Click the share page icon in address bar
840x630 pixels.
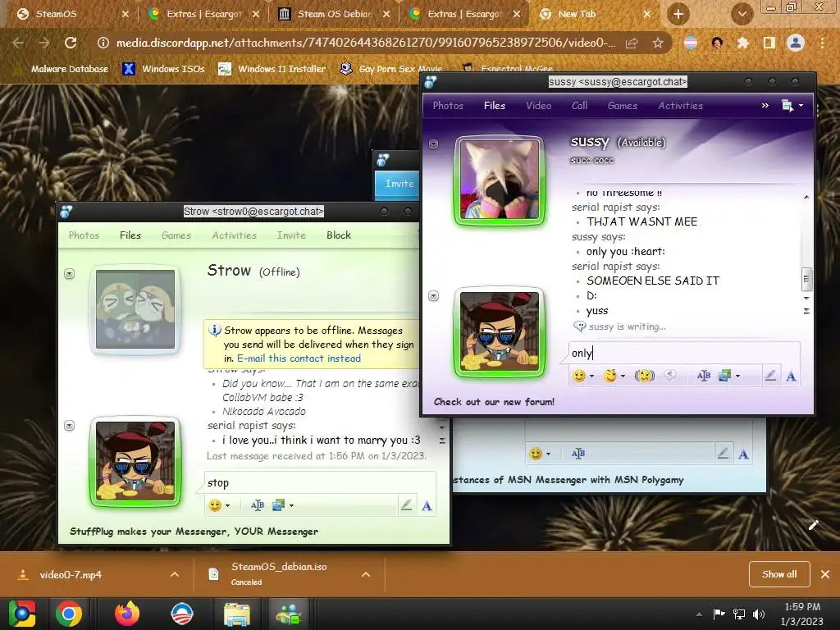click(x=632, y=43)
